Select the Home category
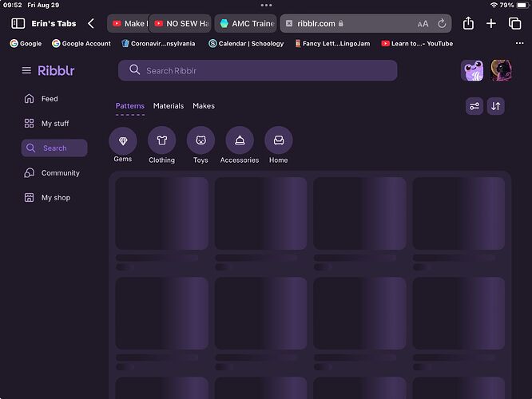532x399 pixels. [279, 145]
